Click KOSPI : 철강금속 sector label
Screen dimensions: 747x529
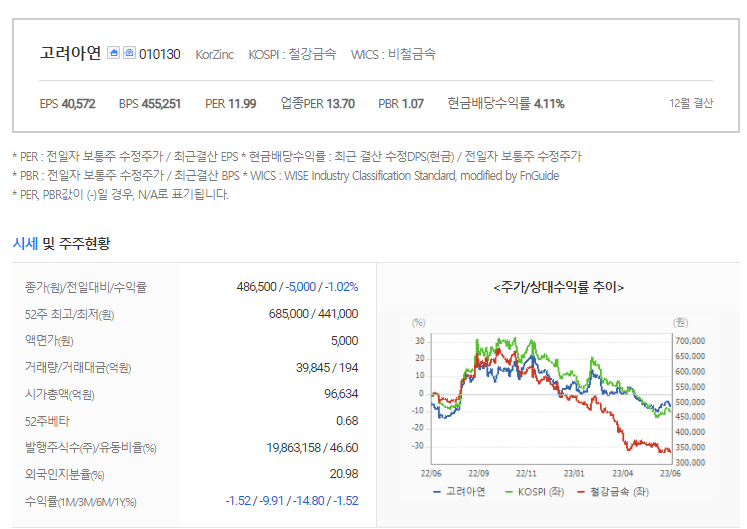[x=292, y=54]
